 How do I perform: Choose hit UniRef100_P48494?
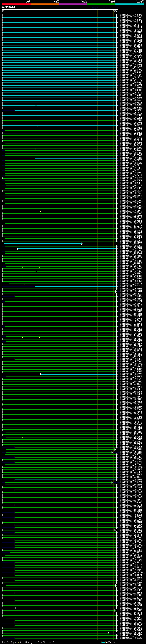(131, 65)
